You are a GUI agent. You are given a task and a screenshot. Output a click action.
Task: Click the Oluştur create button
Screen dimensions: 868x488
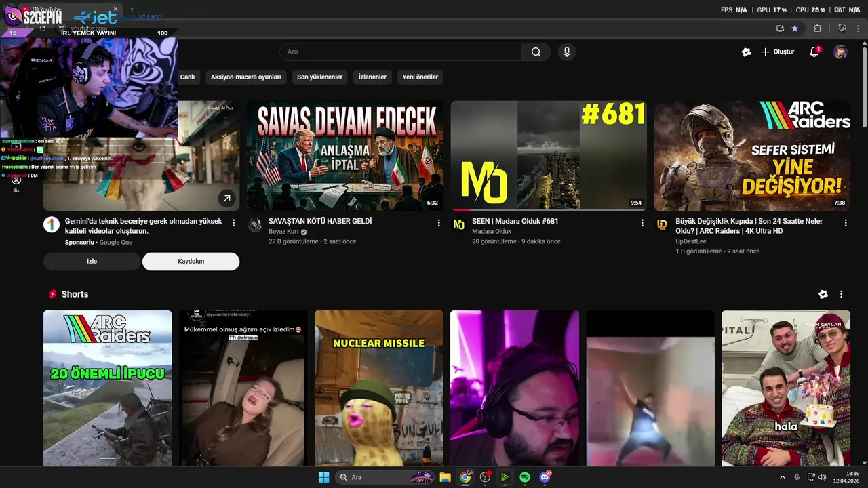coord(777,52)
